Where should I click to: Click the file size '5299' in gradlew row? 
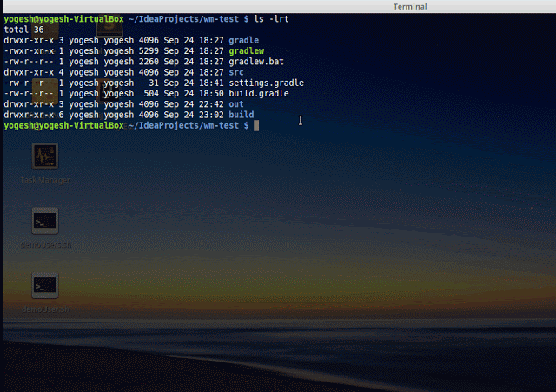(x=149, y=50)
